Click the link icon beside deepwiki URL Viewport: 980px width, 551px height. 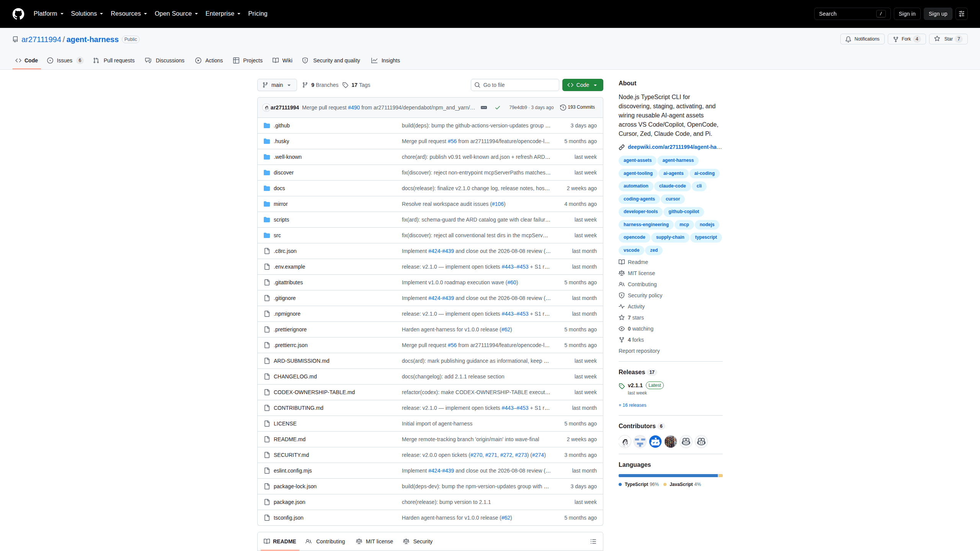[x=622, y=147]
